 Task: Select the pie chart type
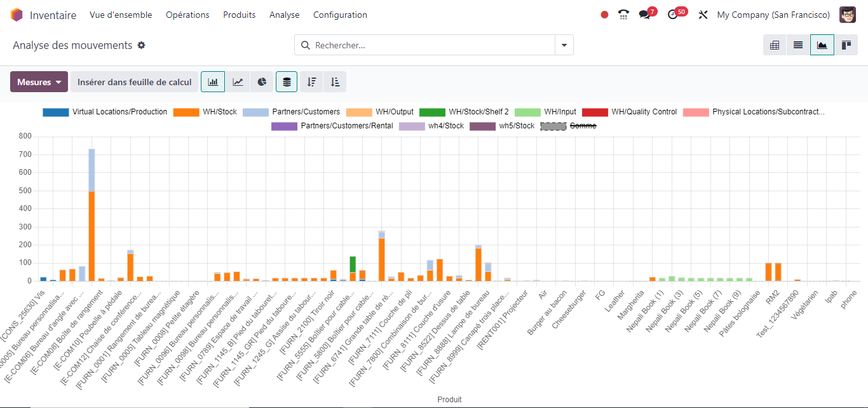pos(261,82)
